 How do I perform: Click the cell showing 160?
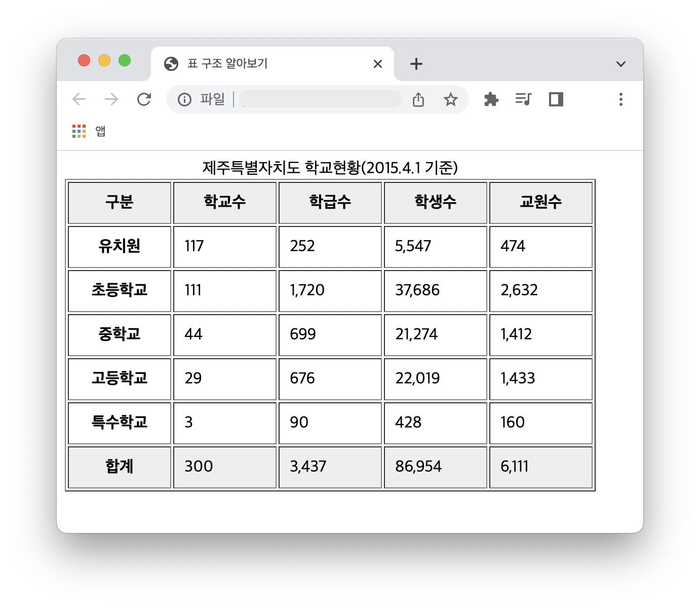pos(541,423)
